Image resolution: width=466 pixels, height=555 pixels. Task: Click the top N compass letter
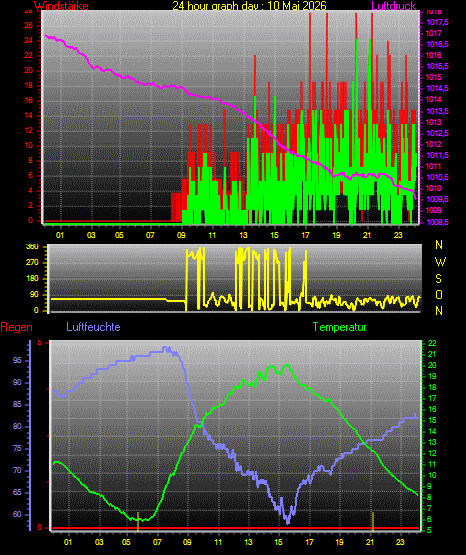439,244
